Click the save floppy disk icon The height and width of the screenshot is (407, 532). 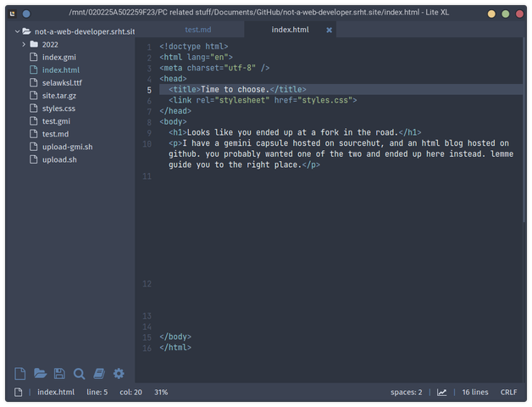coord(59,374)
